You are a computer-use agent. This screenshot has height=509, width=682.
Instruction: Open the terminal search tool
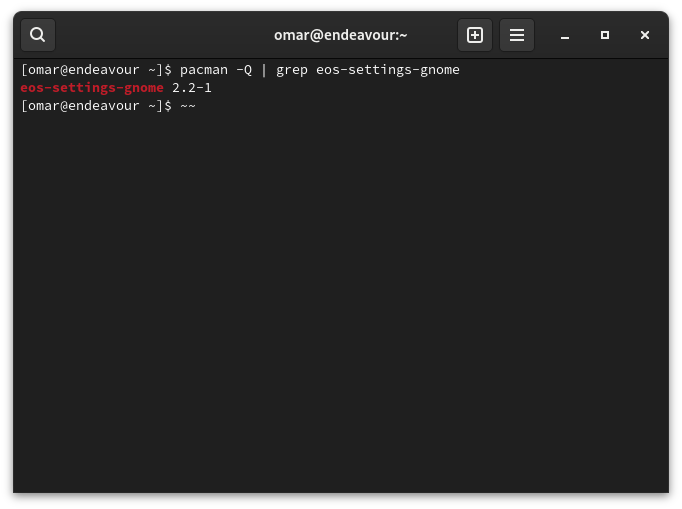tap(38, 35)
